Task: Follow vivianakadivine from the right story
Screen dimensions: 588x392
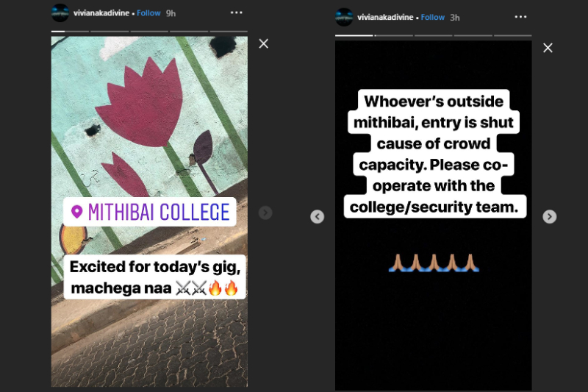Action: point(433,17)
